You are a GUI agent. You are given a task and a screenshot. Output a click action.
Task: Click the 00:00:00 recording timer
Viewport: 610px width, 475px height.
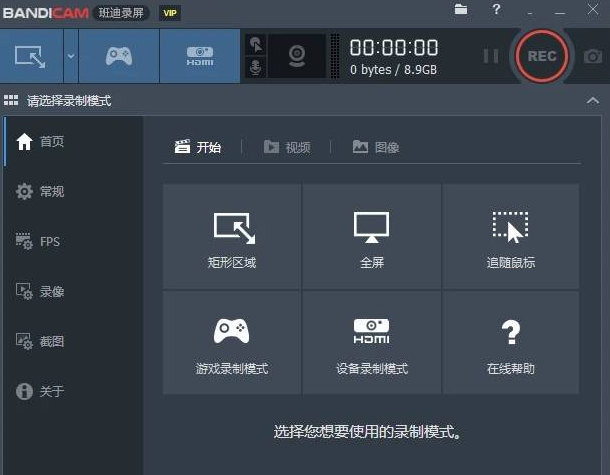(x=394, y=47)
